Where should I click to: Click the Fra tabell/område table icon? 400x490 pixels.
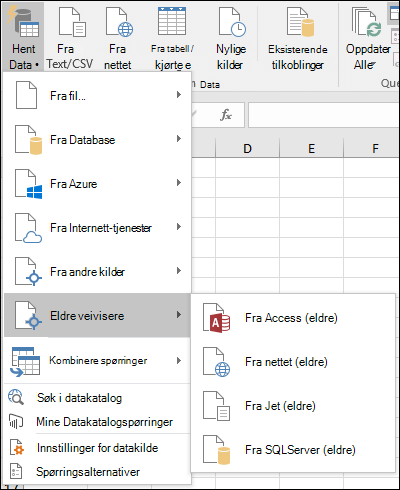[172, 21]
